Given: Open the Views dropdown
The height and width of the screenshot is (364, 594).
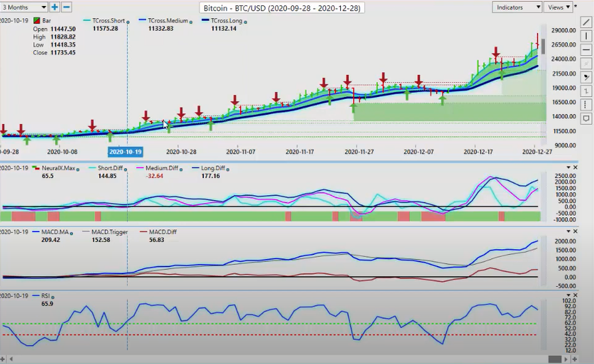Looking at the screenshot, I should 558,7.
